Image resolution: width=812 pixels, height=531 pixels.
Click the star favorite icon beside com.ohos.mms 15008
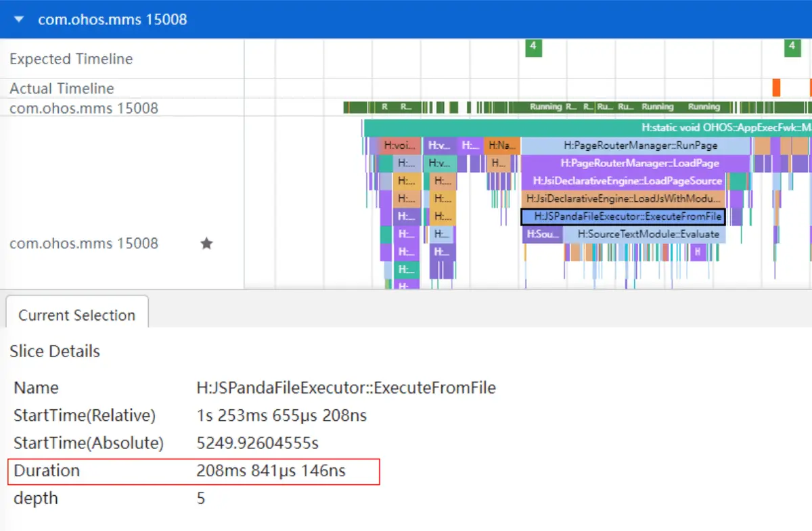pyautogui.click(x=207, y=244)
